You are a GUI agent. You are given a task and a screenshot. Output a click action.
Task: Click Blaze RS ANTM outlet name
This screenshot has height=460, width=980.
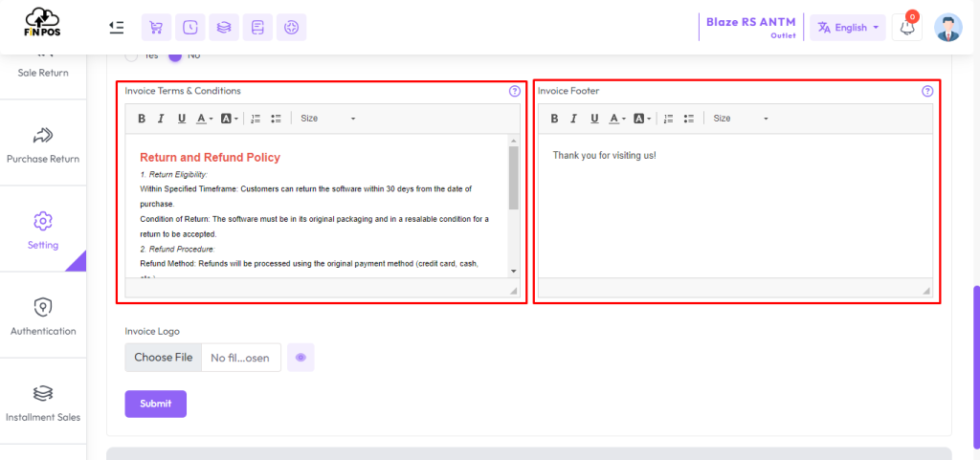750,22
